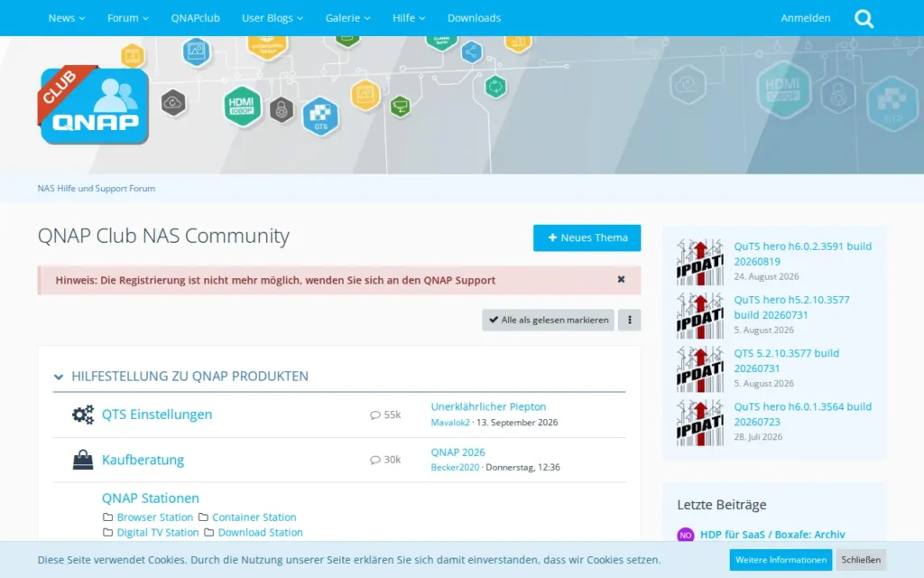Click the Kaufberatung shopping bag icon
This screenshot has width=924, height=578.
pos(83,460)
